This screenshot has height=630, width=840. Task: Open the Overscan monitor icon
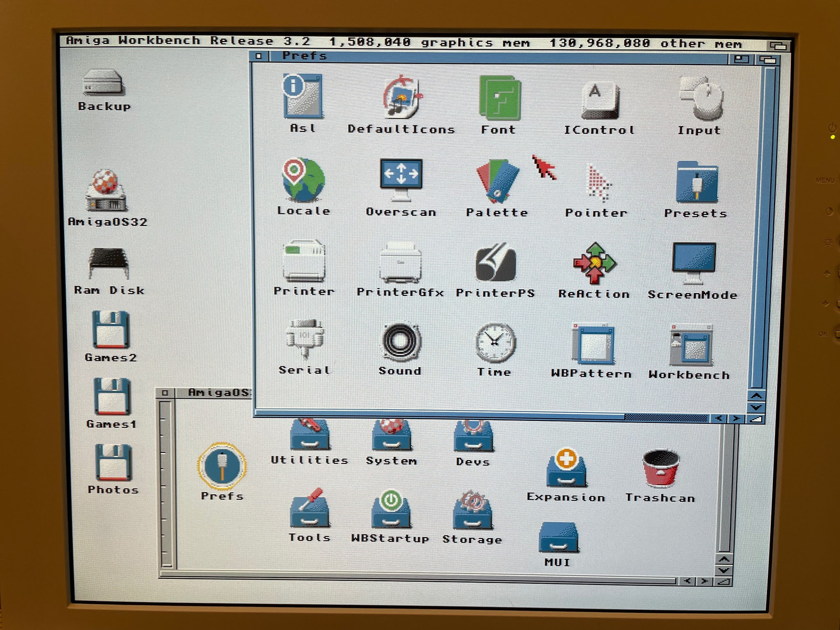click(x=401, y=180)
